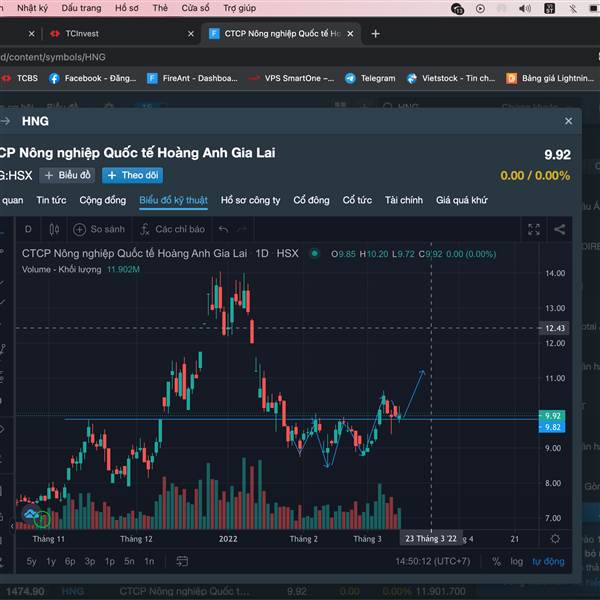Open the Vietstock bookmark
The width and height of the screenshot is (600, 600).
click(x=451, y=78)
